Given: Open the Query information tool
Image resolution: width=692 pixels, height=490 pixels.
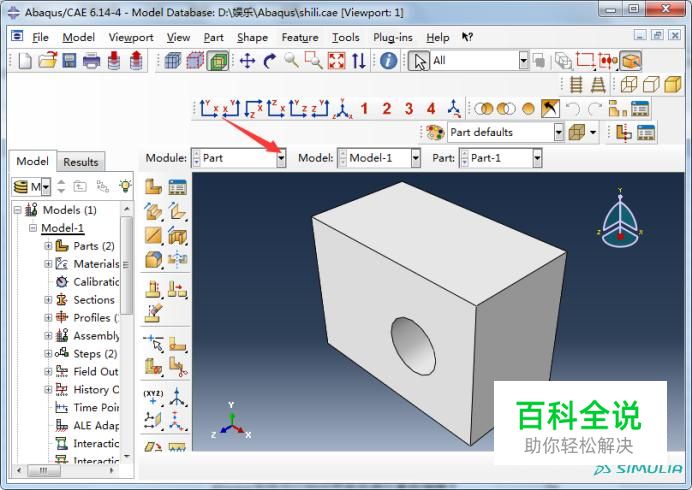Looking at the screenshot, I should coord(388,60).
